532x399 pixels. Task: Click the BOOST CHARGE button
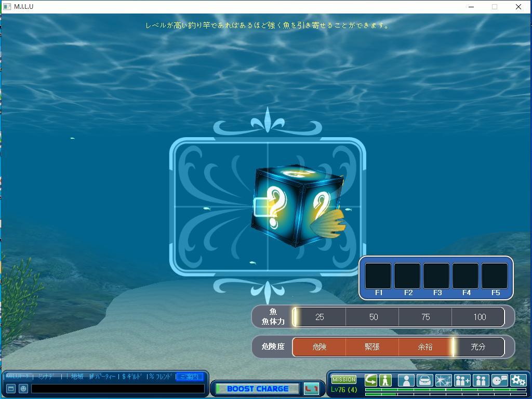pyautogui.click(x=257, y=389)
